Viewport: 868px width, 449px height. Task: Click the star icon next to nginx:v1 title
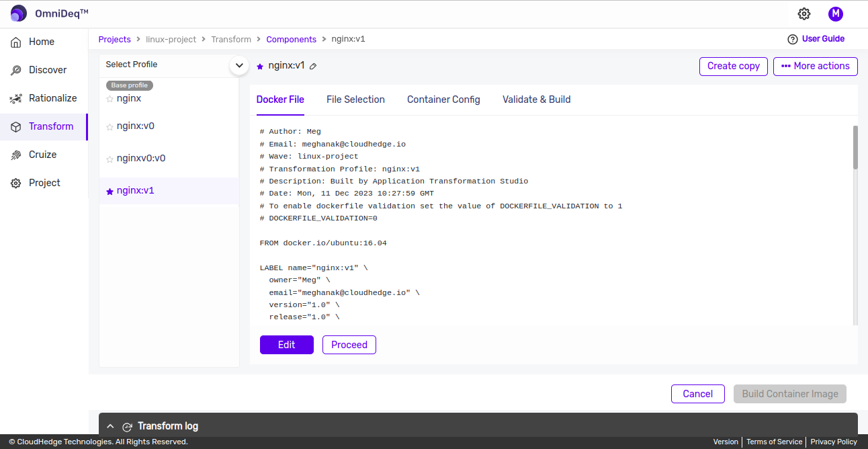pos(260,66)
